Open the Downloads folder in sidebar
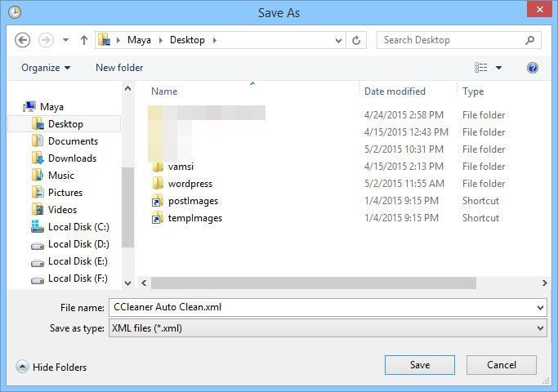Viewport: 558px width, 392px height. [x=72, y=158]
